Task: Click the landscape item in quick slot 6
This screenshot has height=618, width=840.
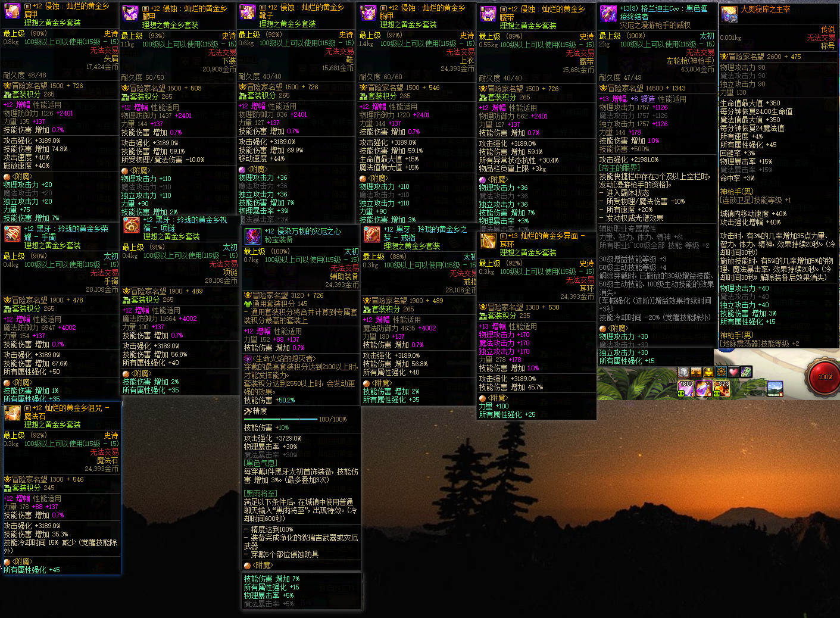Action: 775,388
